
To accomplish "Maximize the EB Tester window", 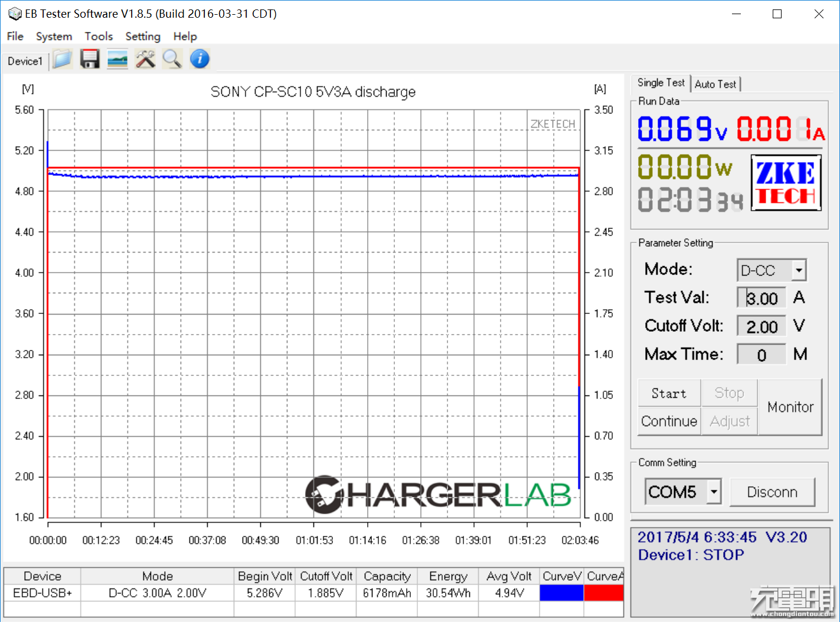I will coord(777,14).
